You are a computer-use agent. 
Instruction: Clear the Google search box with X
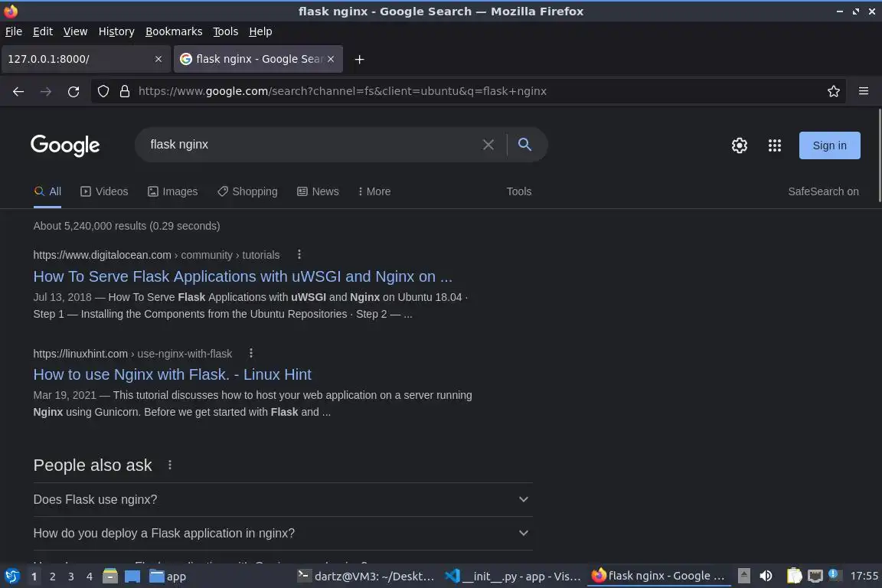pos(488,145)
